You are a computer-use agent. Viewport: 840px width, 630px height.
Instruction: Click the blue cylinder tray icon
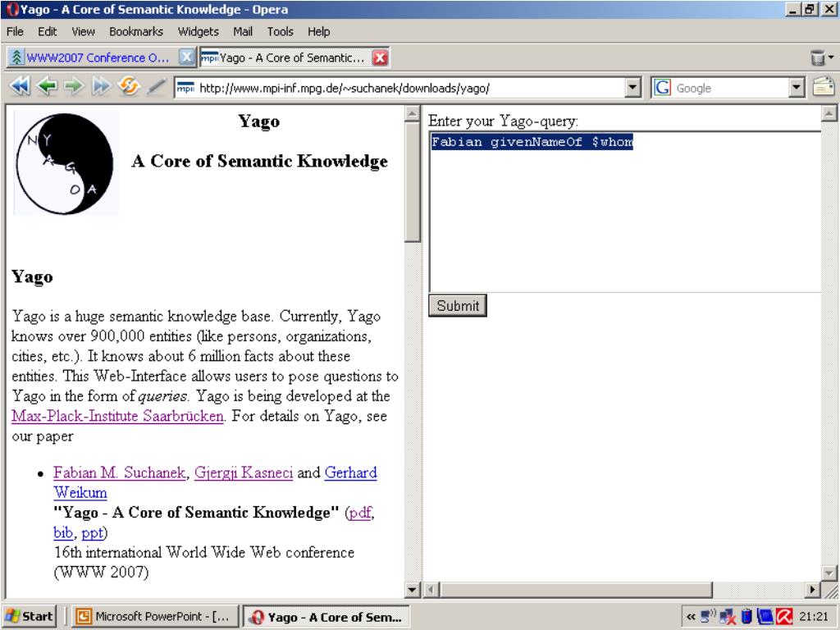coord(746,617)
